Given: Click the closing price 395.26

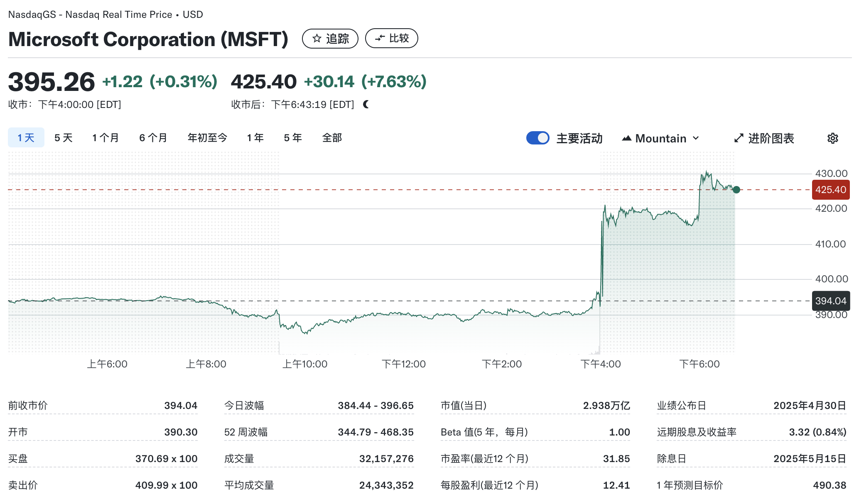Looking at the screenshot, I should coord(52,82).
